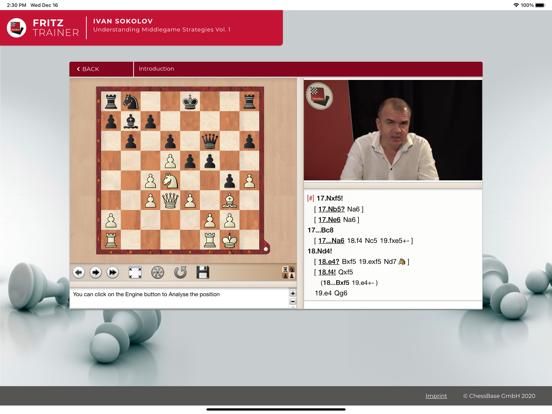This screenshot has width=552, height=414.
Task: Click the ChessBase logo in video corner
Action: 319,95
